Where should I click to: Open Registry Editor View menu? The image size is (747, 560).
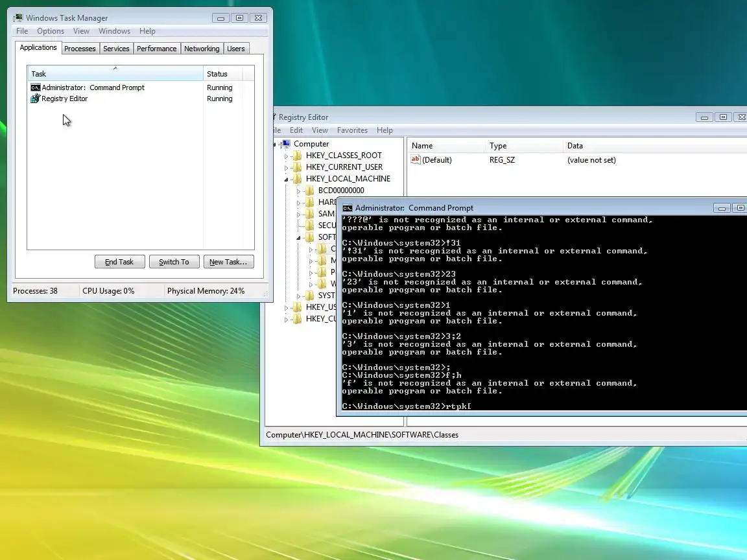point(320,130)
